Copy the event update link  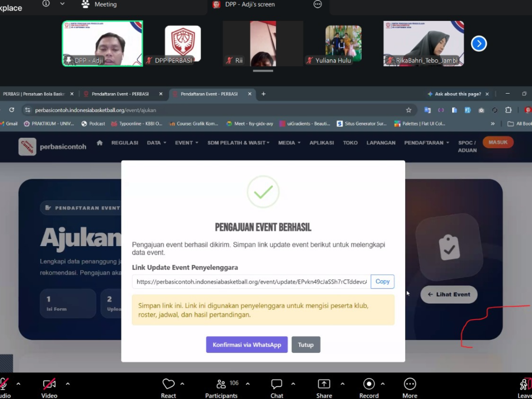pyautogui.click(x=383, y=282)
